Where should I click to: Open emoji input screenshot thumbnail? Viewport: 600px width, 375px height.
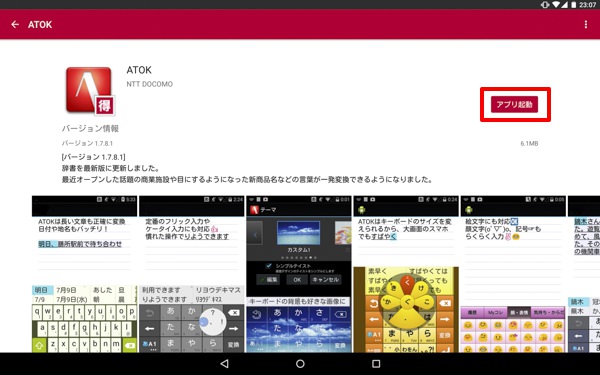pos(513,274)
